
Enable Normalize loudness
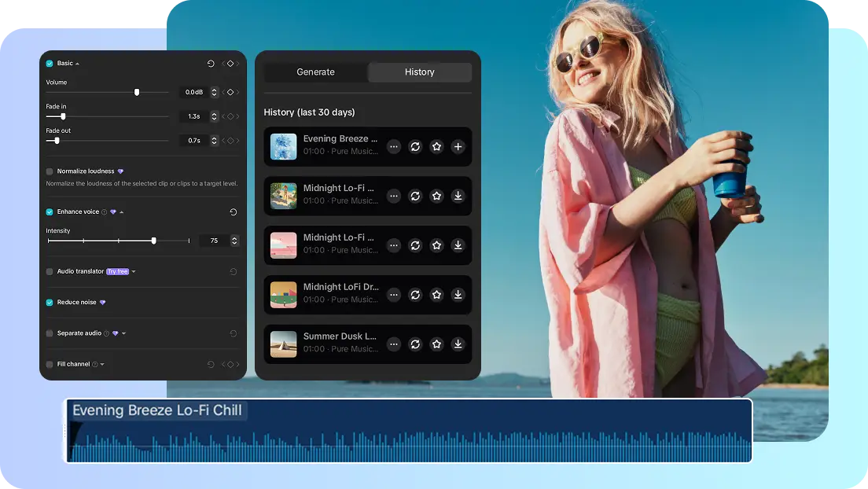[x=50, y=169]
